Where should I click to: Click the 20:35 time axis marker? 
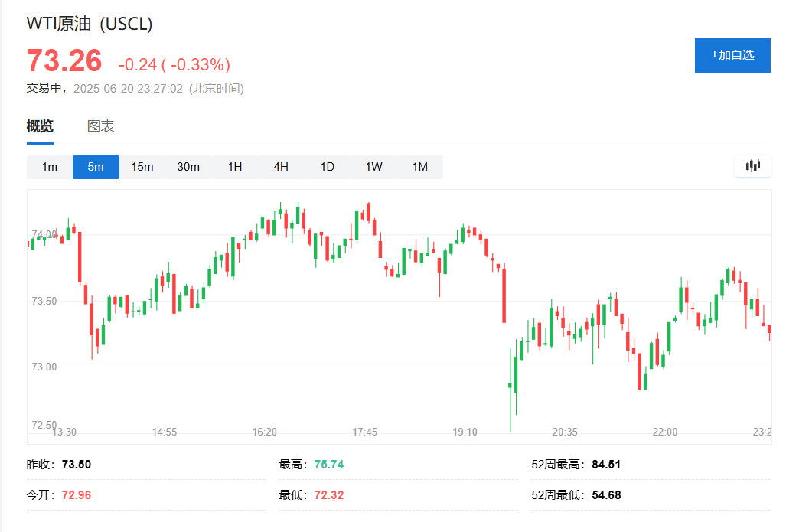click(565, 432)
